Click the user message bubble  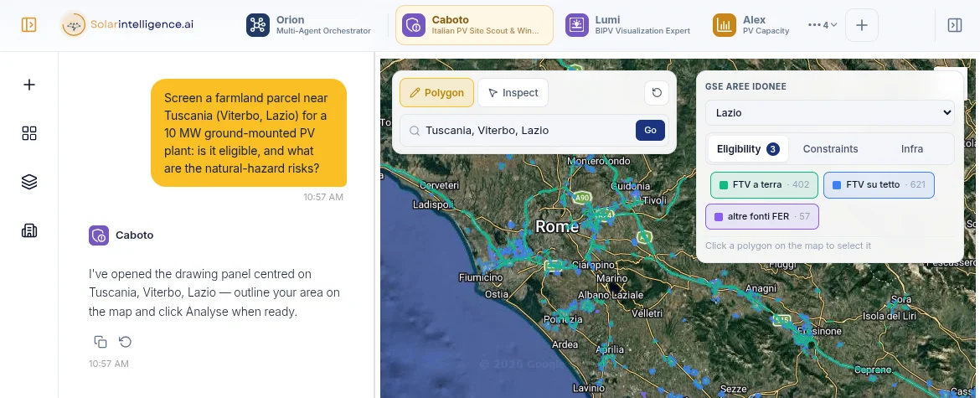pyautogui.click(x=249, y=133)
